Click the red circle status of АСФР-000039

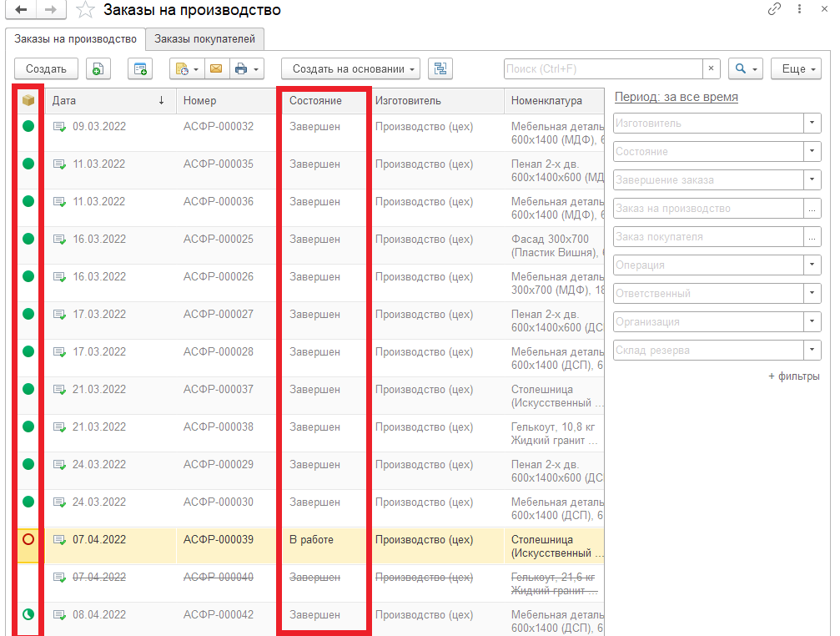point(28,539)
